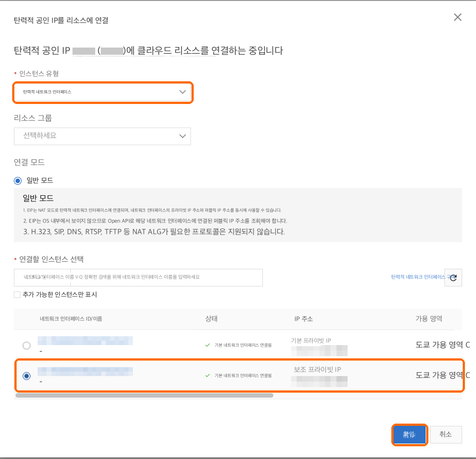Open the 인스턴스 유형 dropdown

coord(102,92)
